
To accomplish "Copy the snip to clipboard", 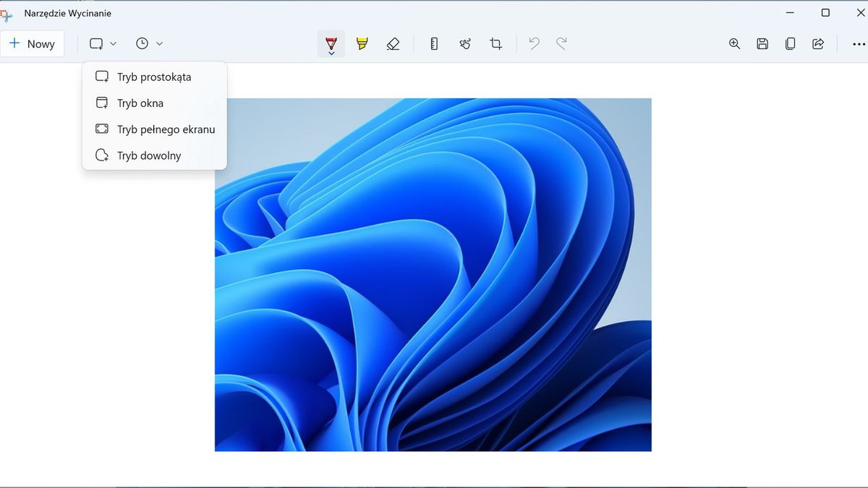I will [790, 43].
